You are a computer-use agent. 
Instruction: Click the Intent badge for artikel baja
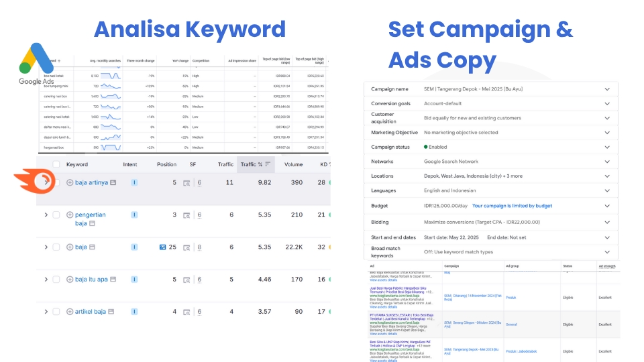tap(134, 312)
